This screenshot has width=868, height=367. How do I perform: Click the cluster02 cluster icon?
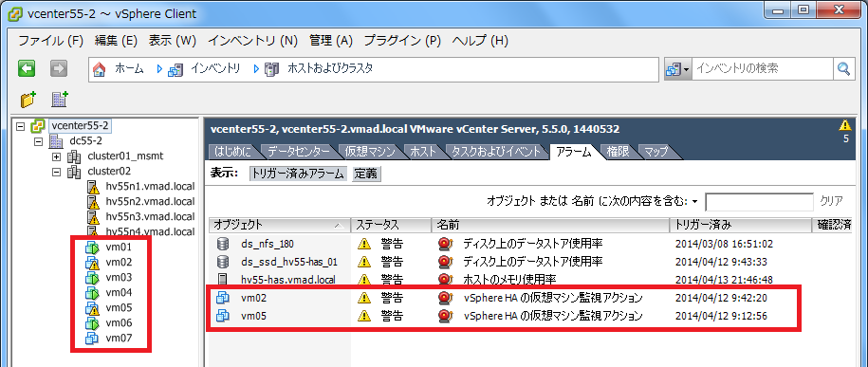(x=74, y=172)
